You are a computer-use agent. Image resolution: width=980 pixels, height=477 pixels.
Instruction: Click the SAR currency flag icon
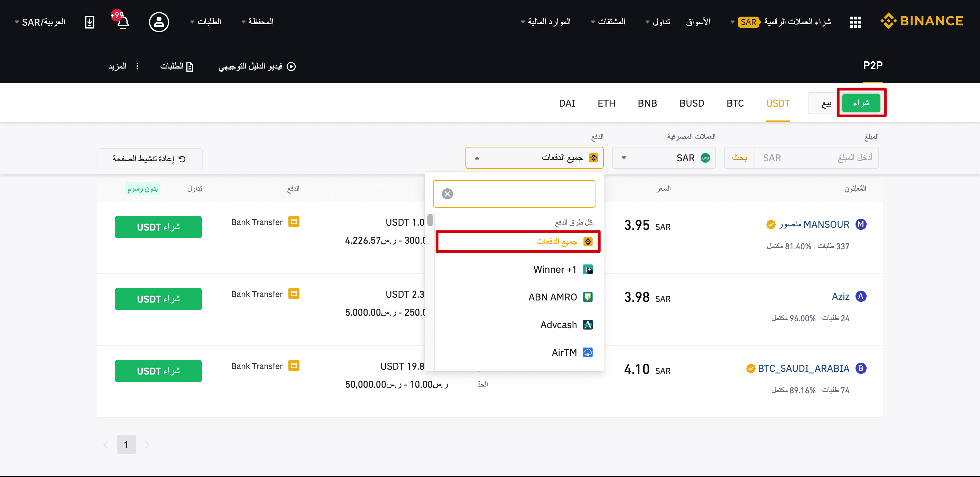[705, 157]
